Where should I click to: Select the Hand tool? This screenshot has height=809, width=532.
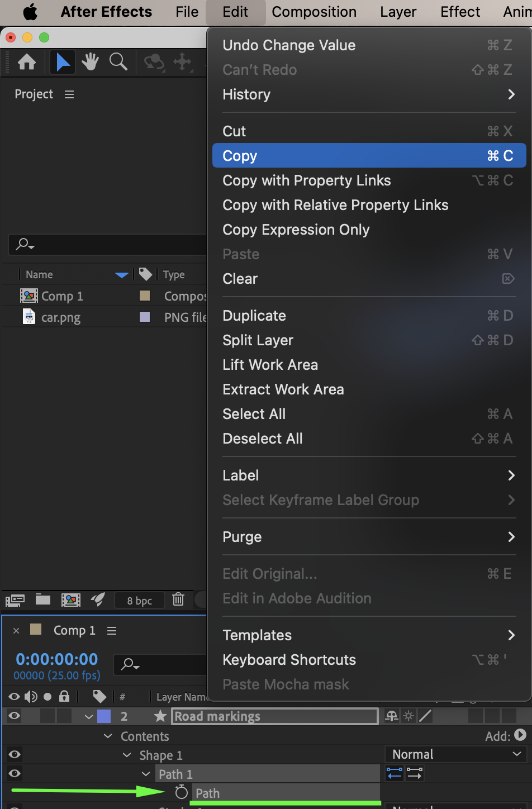tap(90, 62)
